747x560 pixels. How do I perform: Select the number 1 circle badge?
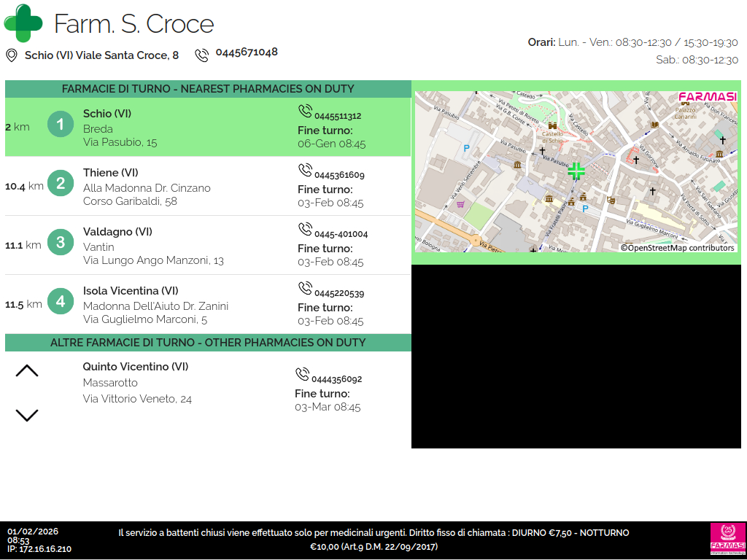61,125
